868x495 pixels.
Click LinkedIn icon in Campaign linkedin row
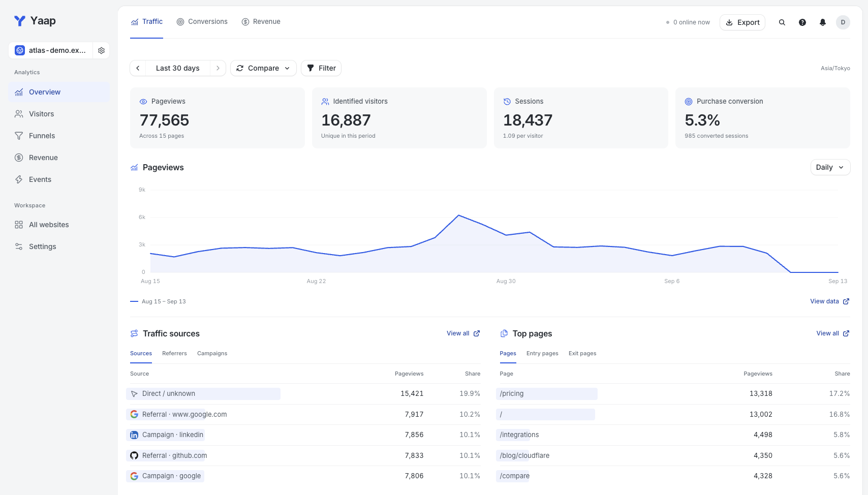click(134, 435)
